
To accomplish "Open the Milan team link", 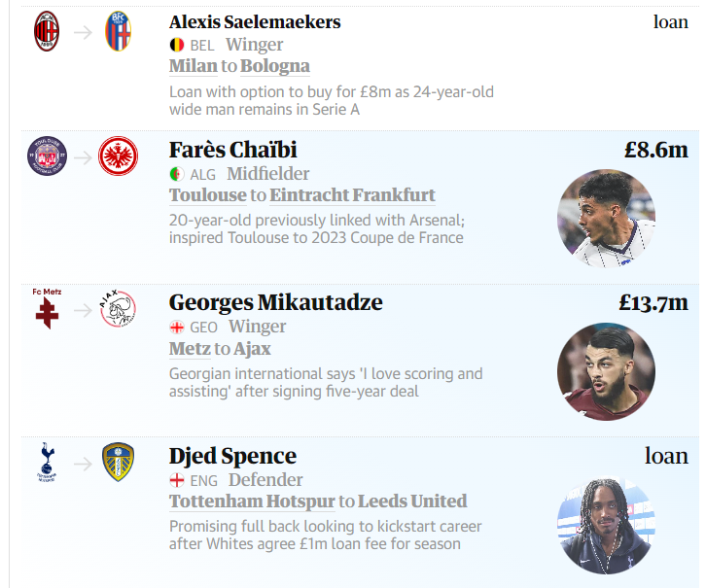I will [193, 66].
